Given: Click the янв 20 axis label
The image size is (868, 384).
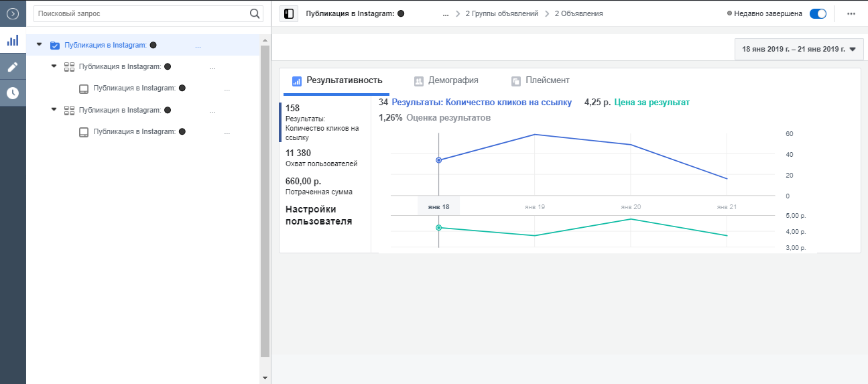Looking at the screenshot, I should coord(631,207).
